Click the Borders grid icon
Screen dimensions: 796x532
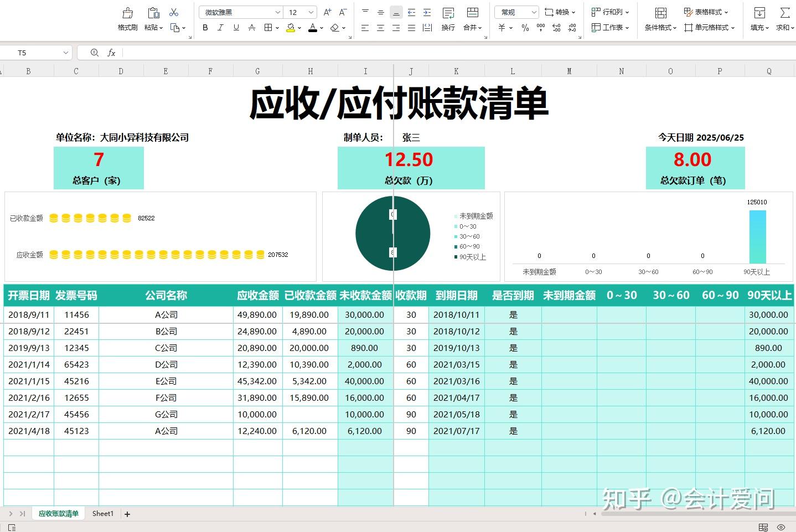click(x=268, y=27)
